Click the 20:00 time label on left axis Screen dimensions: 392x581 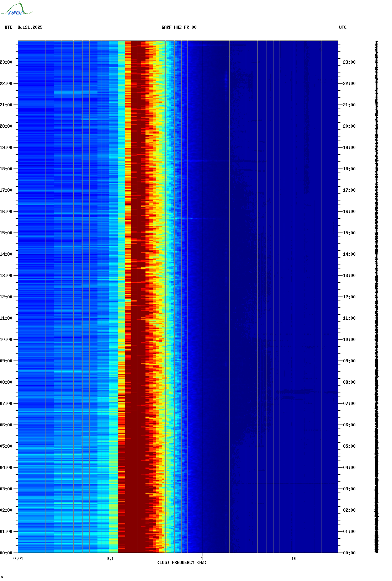[x=6, y=126]
